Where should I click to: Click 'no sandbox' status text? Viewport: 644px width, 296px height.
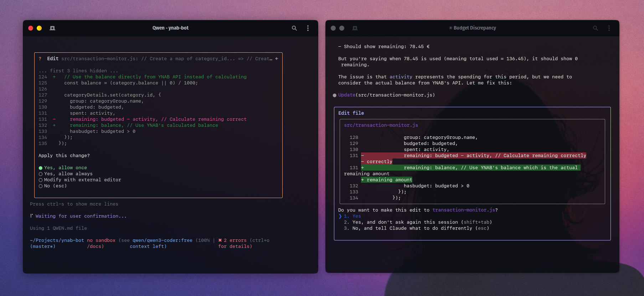(x=101, y=240)
